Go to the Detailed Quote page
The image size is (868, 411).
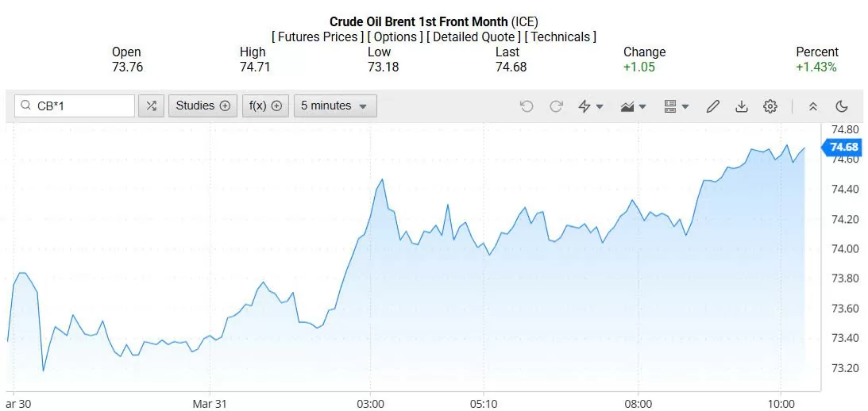(474, 36)
